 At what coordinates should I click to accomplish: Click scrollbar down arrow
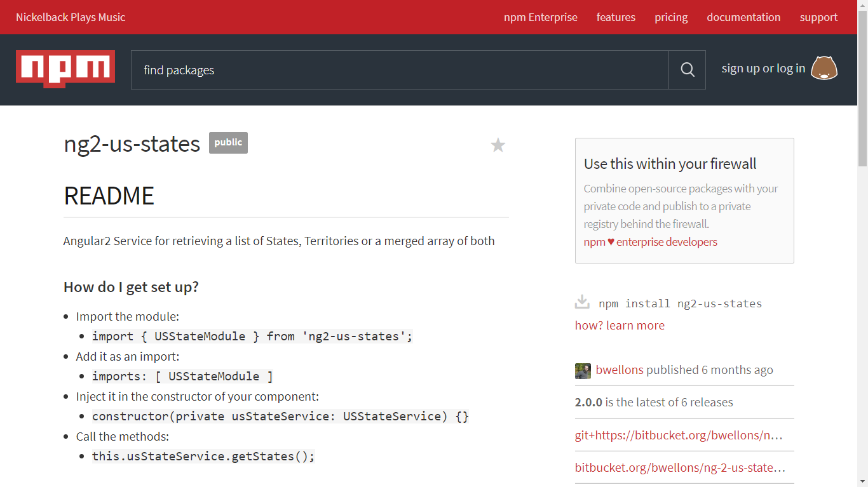(862, 481)
